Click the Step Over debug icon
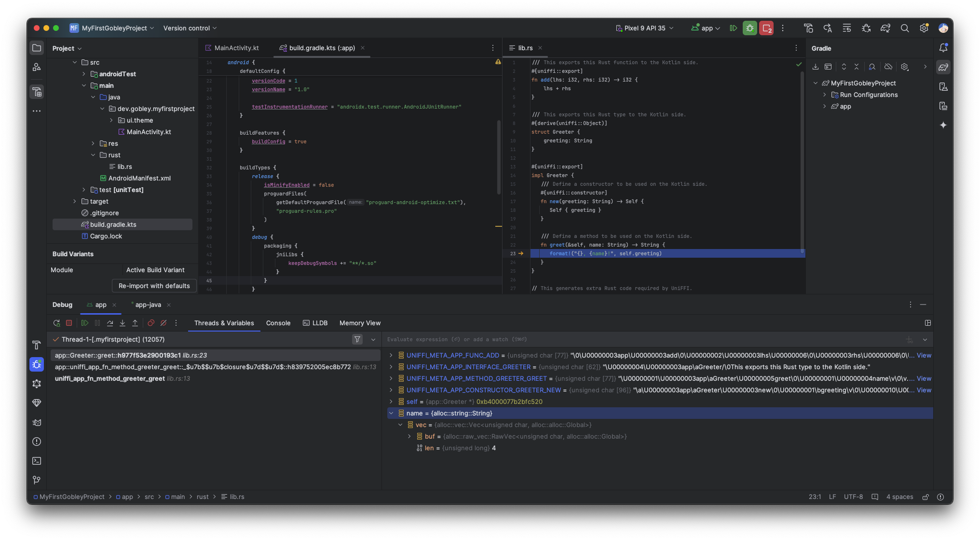The height and width of the screenshot is (540, 980). click(110, 323)
